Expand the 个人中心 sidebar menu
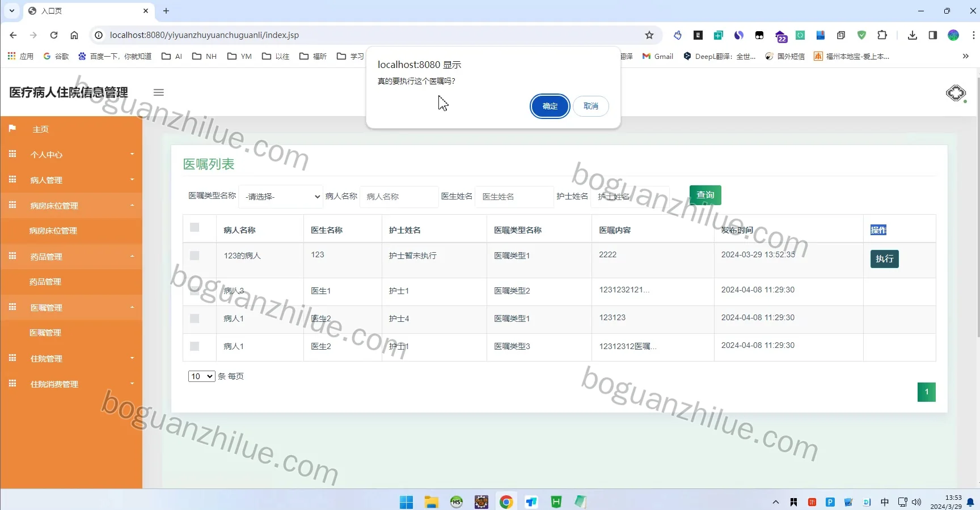The image size is (980, 510). [71, 154]
